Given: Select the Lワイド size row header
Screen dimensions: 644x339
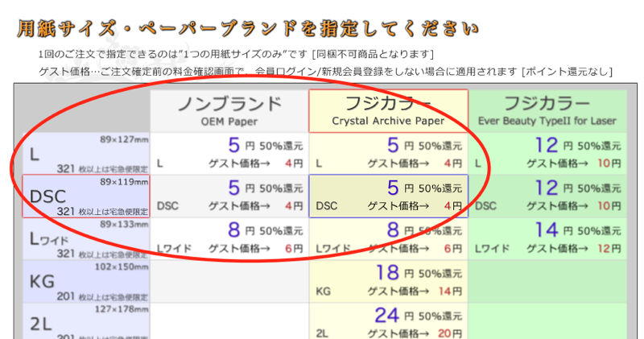Looking at the screenshot, I should point(86,238).
